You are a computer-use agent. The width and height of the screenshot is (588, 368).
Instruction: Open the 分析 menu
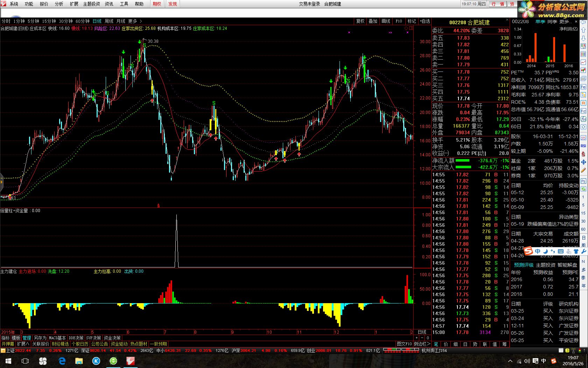point(59,4)
